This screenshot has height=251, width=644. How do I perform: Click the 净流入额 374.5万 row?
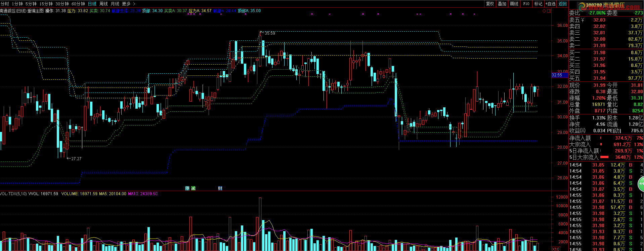click(x=606, y=138)
